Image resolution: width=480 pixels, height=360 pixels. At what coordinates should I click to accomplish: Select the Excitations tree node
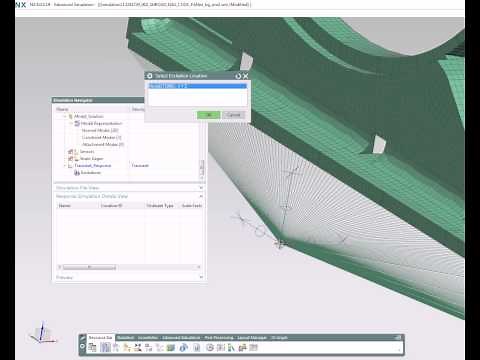point(90,173)
